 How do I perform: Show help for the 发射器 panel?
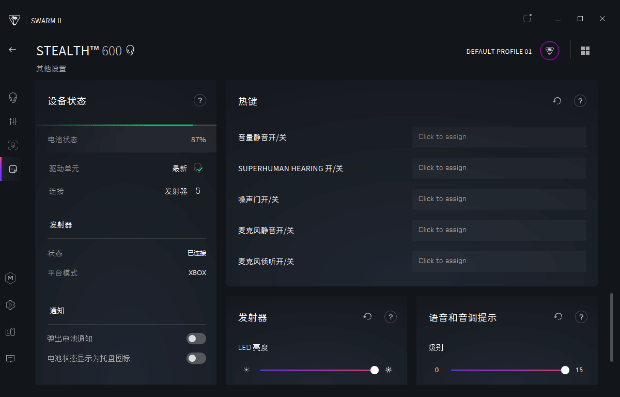pyautogui.click(x=390, y=317)
